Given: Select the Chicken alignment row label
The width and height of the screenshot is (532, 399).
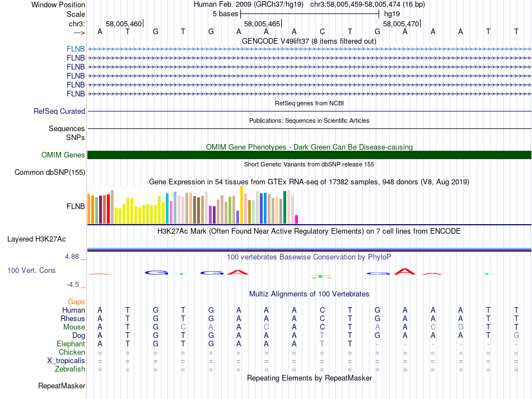Looking at the screenshot, I should click(x=72, y=352).
